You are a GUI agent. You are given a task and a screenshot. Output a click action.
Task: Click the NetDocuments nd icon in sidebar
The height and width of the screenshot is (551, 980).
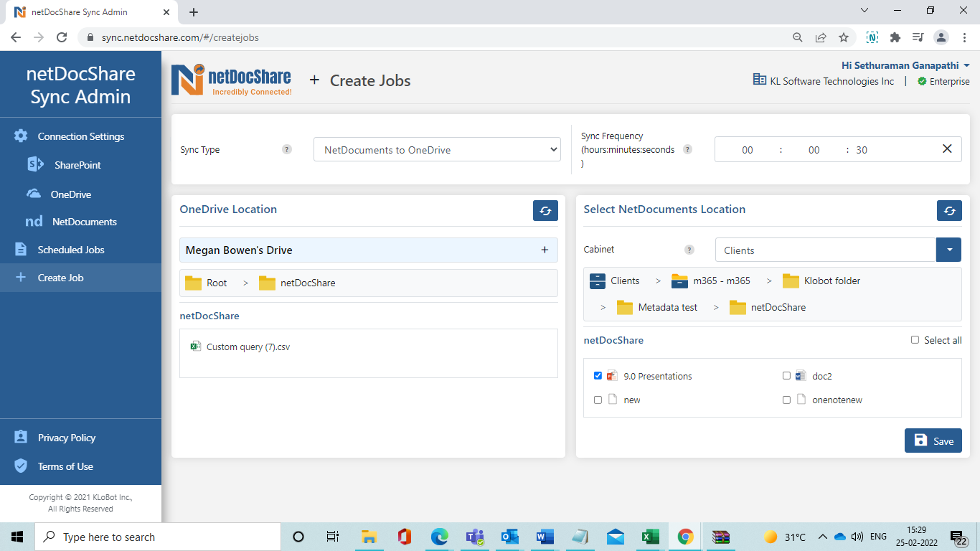click(34, 222)
